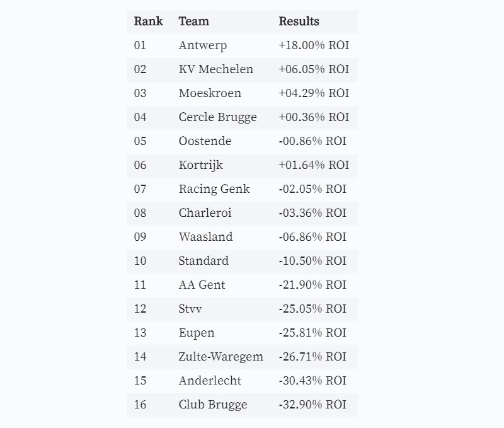Click the Standard team cell
This screenshot has height=428, width=504.
point(203,261)
